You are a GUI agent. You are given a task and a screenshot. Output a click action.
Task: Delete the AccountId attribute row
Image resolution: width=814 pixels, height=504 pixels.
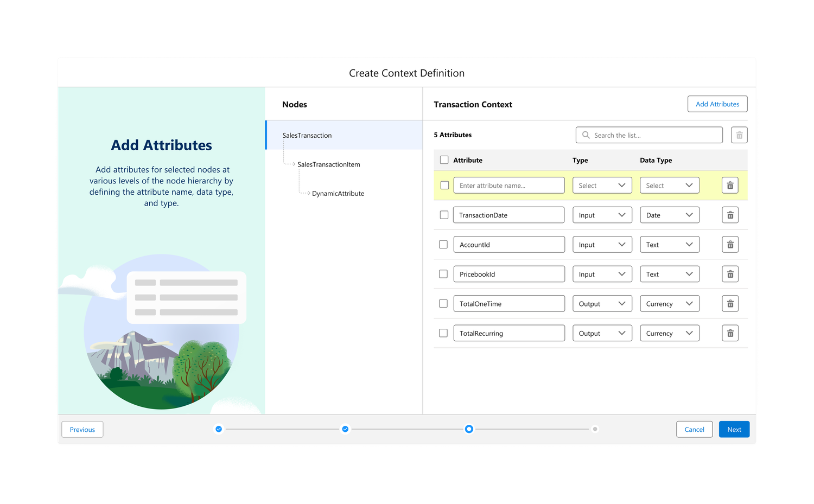click(730, 245)
